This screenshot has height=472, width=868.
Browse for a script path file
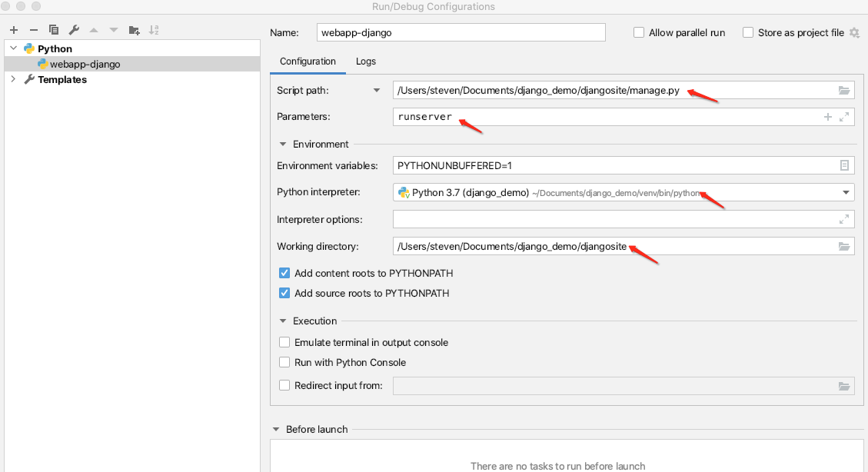(843, 89)
